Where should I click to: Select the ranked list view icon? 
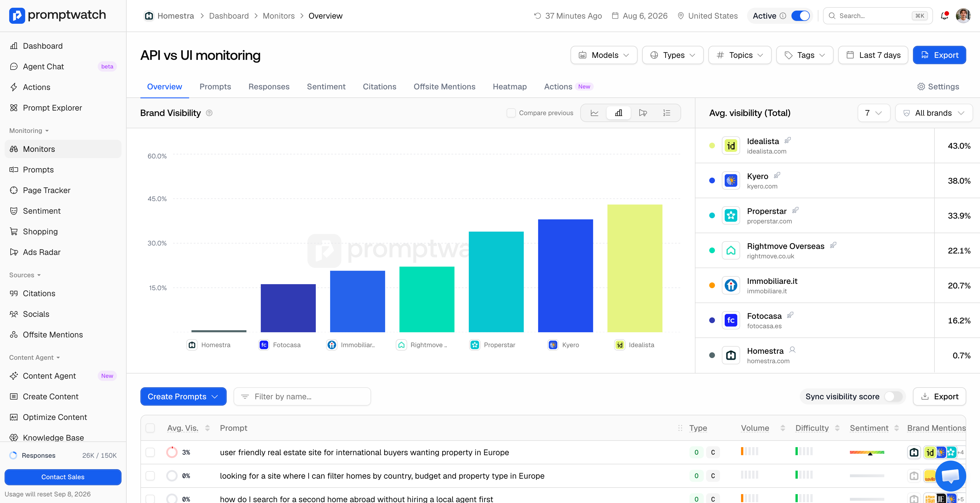tap(667, 113)
